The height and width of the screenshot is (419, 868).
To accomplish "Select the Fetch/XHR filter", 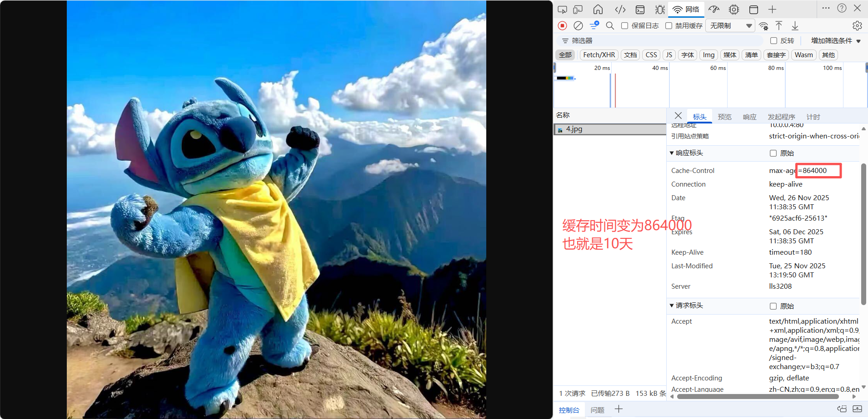I will pyautogui.click(x=599, y=54).
